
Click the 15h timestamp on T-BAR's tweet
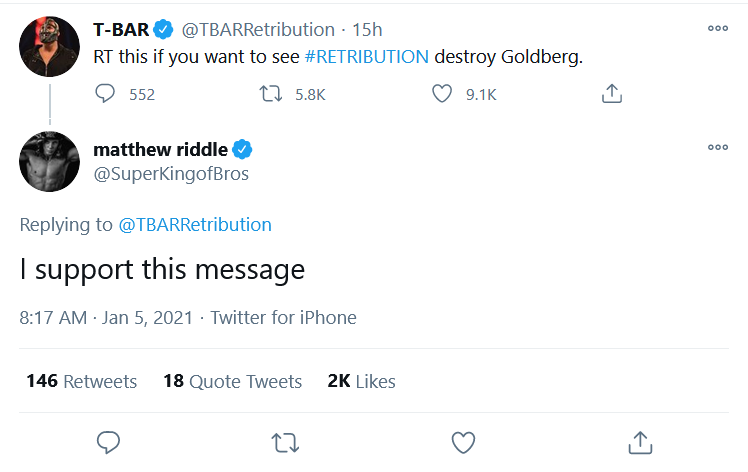[x=367, y=29]
